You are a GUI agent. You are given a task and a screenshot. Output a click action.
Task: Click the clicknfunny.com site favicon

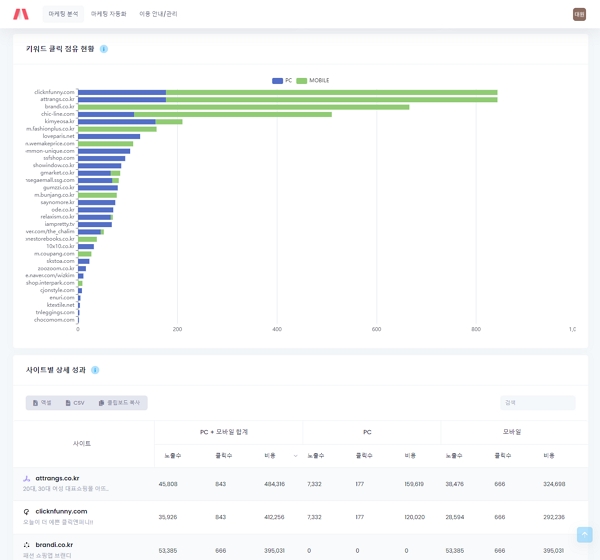pyautogui.click(x=27, y=512)
